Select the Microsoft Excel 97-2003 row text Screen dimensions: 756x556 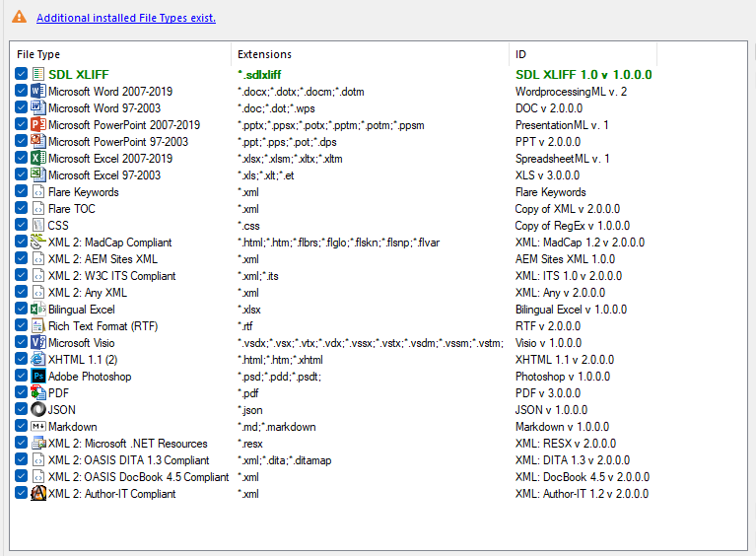[104, 175]
